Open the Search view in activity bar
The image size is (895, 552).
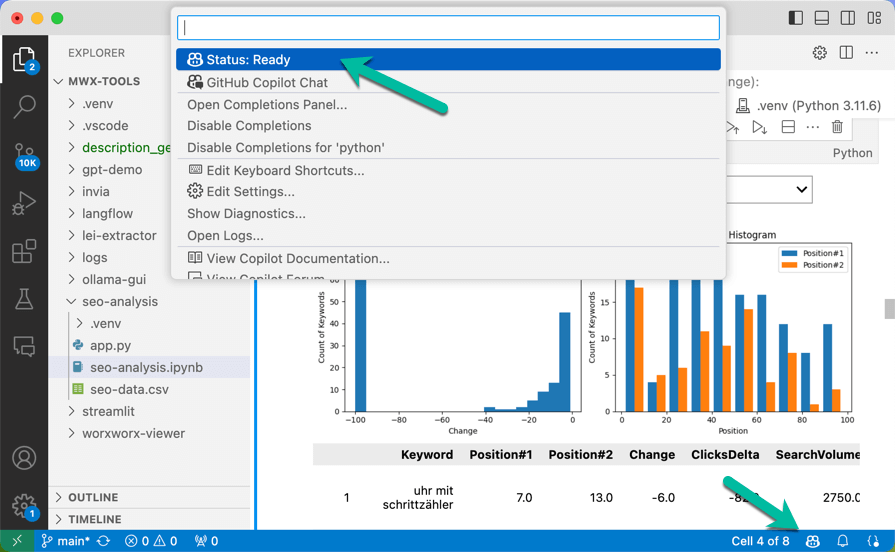(x=24, y=106)
